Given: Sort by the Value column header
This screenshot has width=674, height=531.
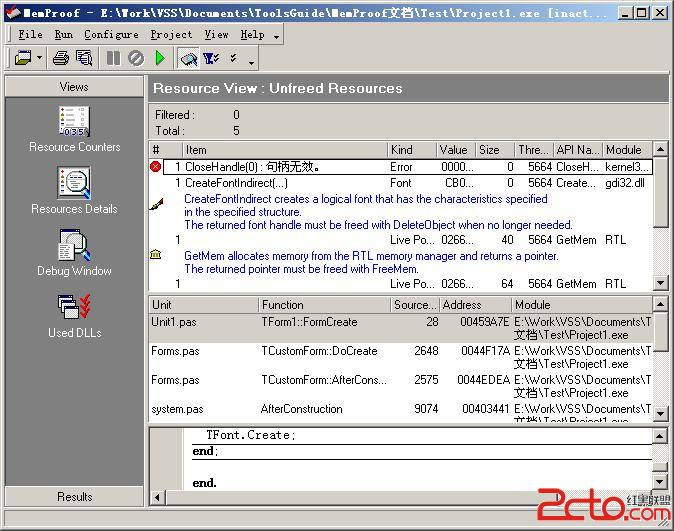Looking at the screenshot, I should [455, 150].
